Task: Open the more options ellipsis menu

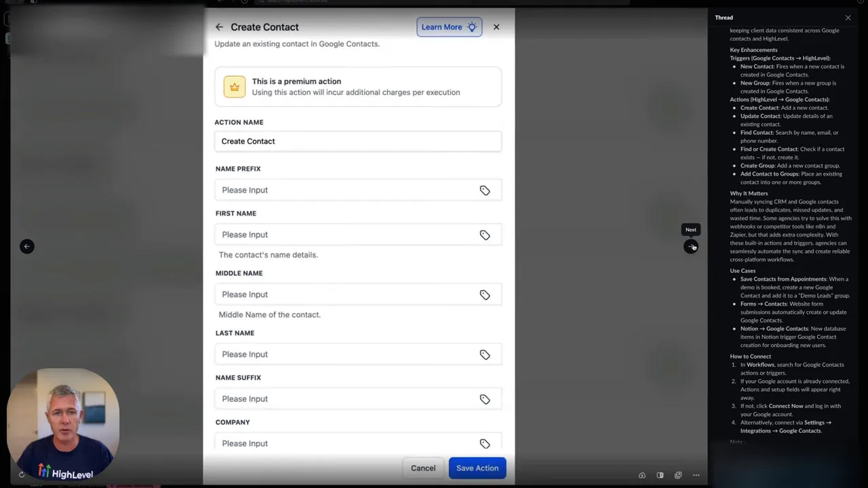Action: (696, 475)
